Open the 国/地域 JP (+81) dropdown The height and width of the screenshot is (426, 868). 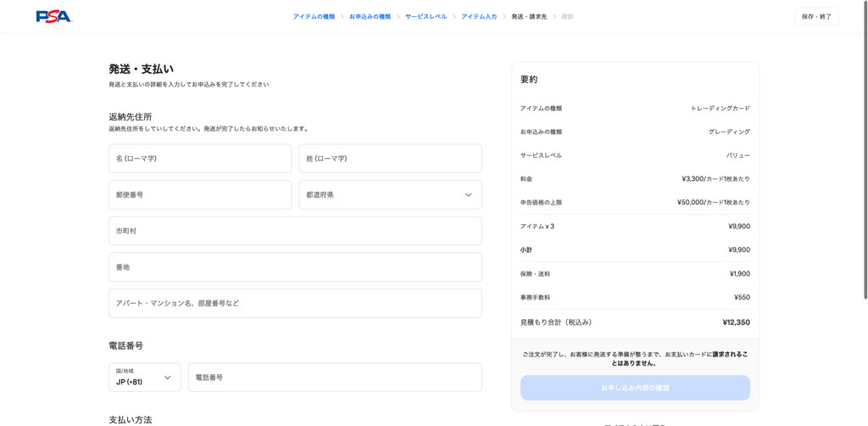click(x=145, y=378)
